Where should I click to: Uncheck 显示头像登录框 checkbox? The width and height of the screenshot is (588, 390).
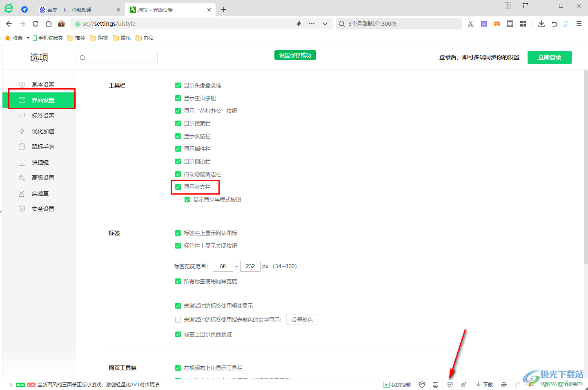click(x=178, y=85)
